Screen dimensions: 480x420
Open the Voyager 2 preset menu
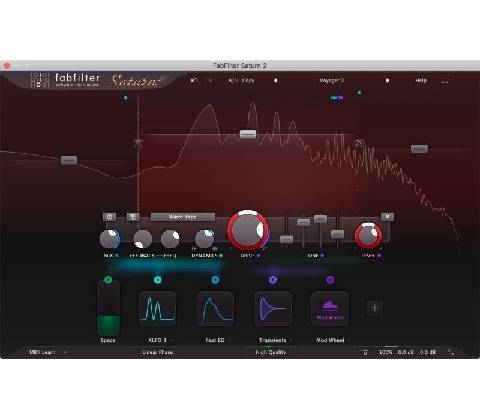click(332, 80)
